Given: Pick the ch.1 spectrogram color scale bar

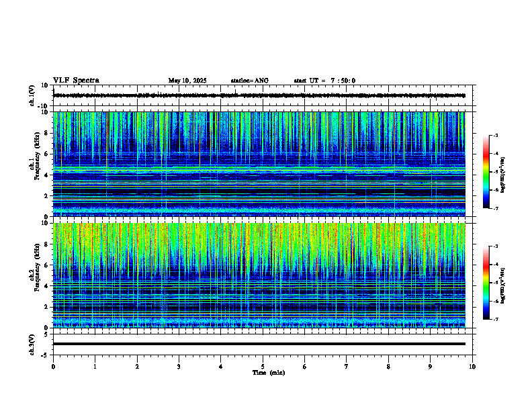Looking at the screenshot, I should tap(486, 172).
